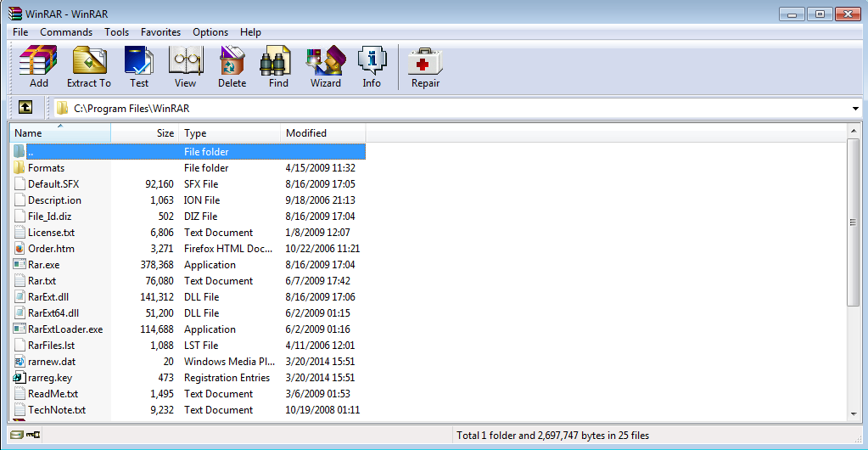Click the 378,368 size value
This screenshot has width=868, height=450.
point(157,264)
